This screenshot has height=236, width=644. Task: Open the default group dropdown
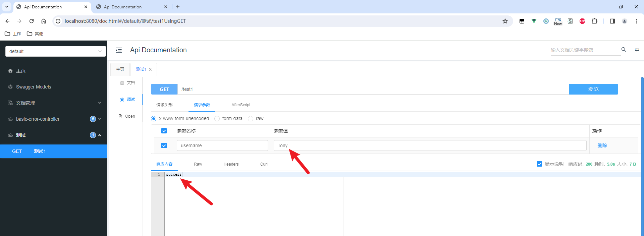click(56, 51)
